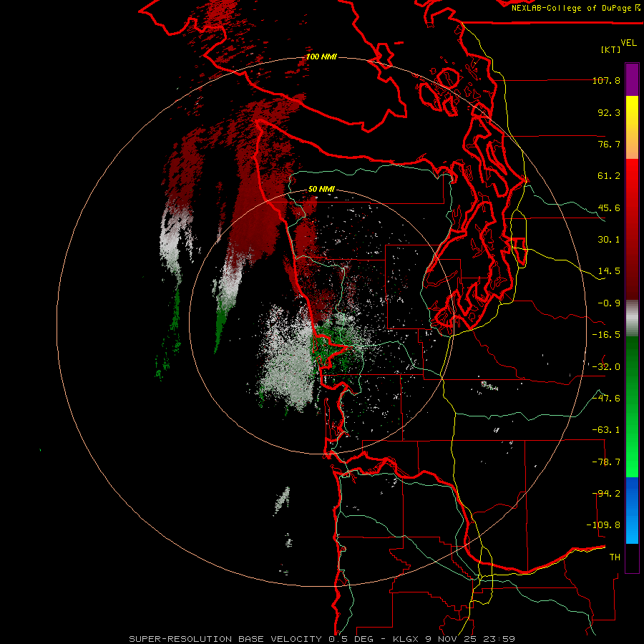This screenshot has width=644, height=644.
Task: Pick the bright red segment of color bar
Action: [x=632, y=229]
